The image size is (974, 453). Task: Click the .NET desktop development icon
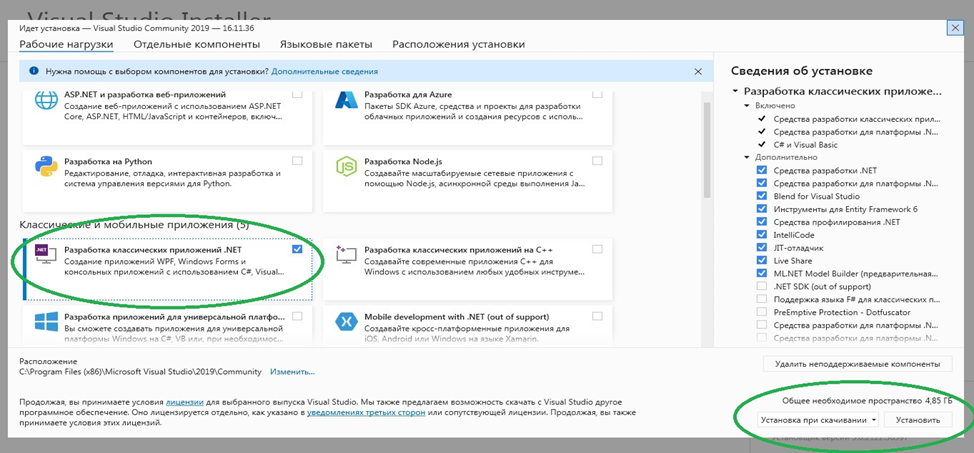[x=46, y=254]
